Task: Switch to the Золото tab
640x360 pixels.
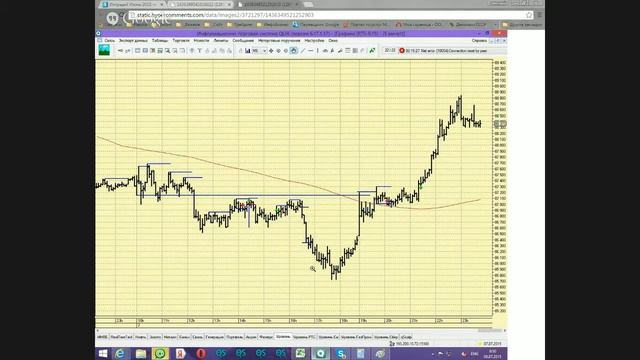Action: coord(155,337)
